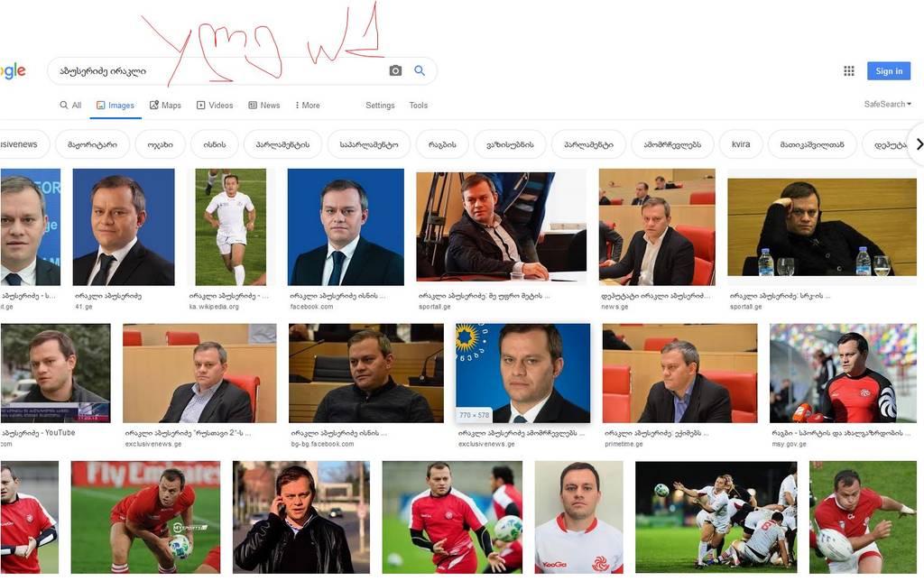Screen dimensions: 924x581
Task: Open the Tools menu
Action: pyautogui.click(x=419, y=105)
